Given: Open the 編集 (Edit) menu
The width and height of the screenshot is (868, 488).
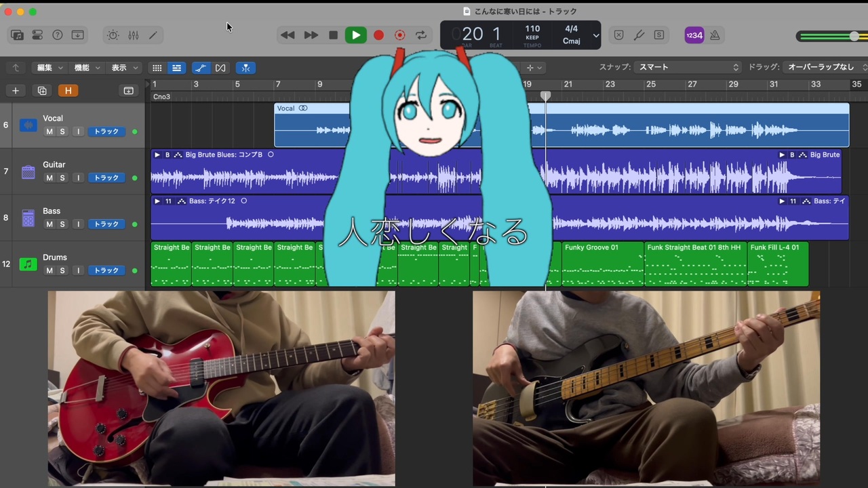Looking at the screenshot, I should pyautogui.click(x=50, y=68).
